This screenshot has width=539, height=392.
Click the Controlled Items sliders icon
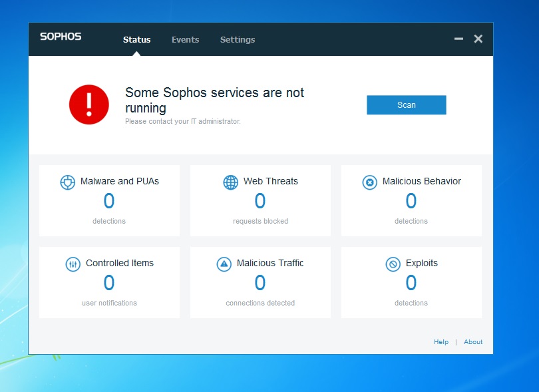coord(73,264)
